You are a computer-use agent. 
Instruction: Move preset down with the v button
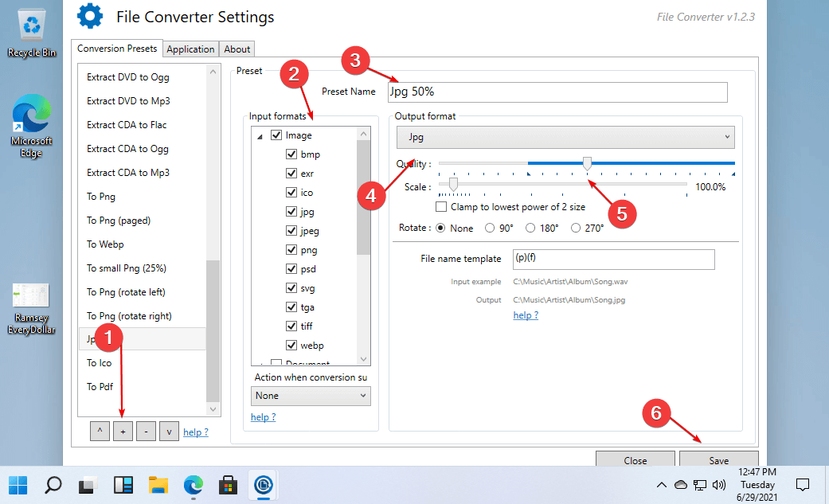[169, 432]
